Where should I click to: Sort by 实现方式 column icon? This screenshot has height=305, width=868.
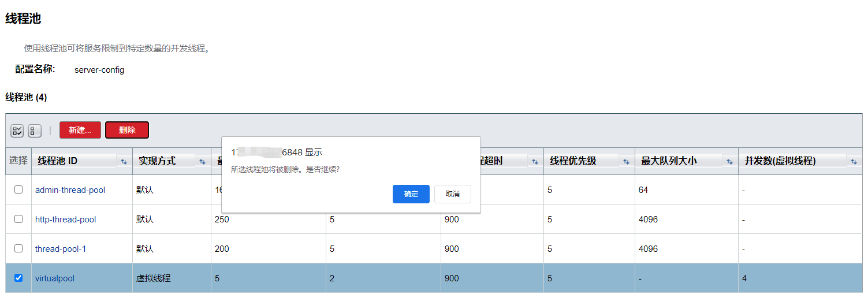pyautogui.click(x=202, y=162)
